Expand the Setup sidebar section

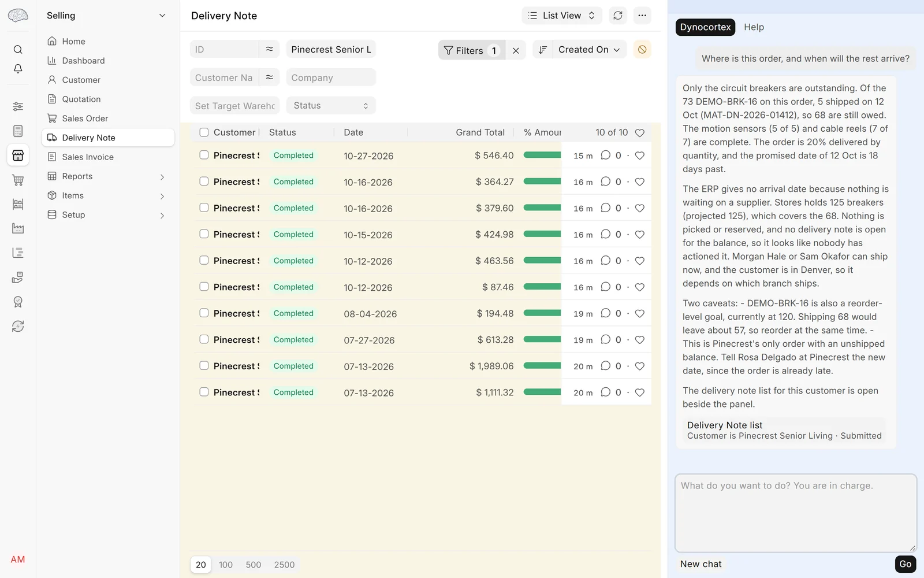(x=108, y=215)
